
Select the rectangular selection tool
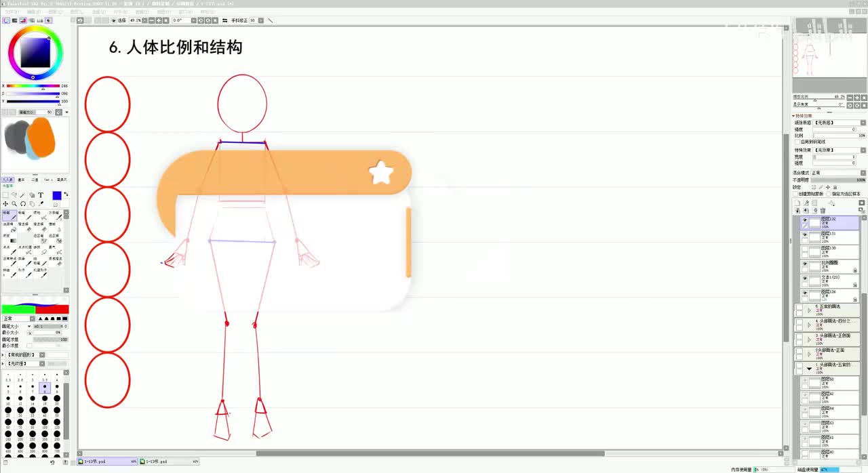(5, 195)
